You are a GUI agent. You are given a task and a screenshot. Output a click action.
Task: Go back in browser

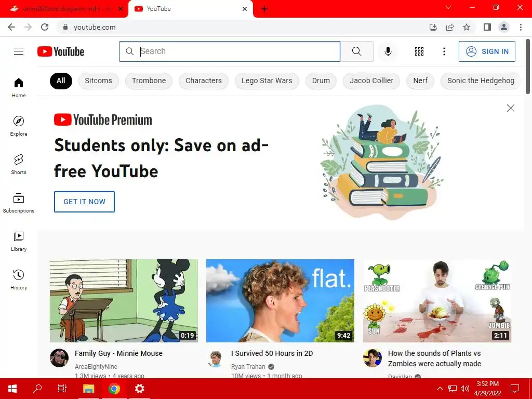pos(11,27)
